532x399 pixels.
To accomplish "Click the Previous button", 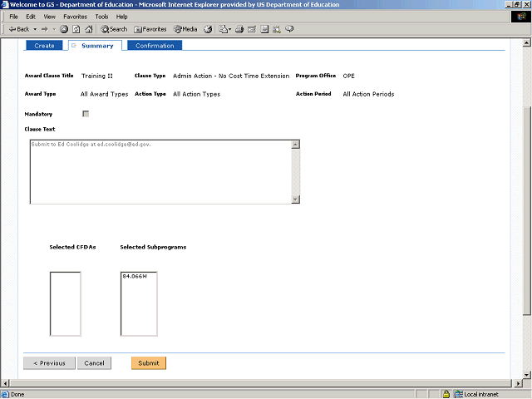I will pos(49,363).
